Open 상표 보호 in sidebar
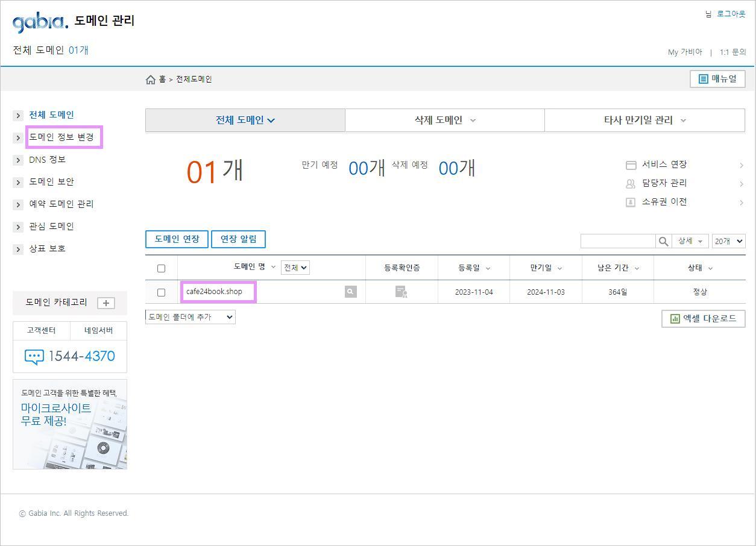756x546 pixels. pyautogui.click(x=47, y=248)
